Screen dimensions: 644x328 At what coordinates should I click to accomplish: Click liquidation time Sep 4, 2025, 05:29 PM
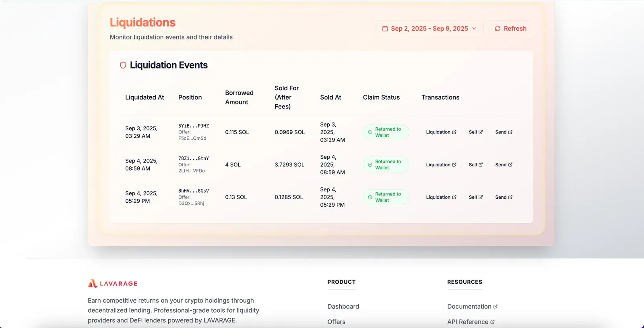click(141, 197)
